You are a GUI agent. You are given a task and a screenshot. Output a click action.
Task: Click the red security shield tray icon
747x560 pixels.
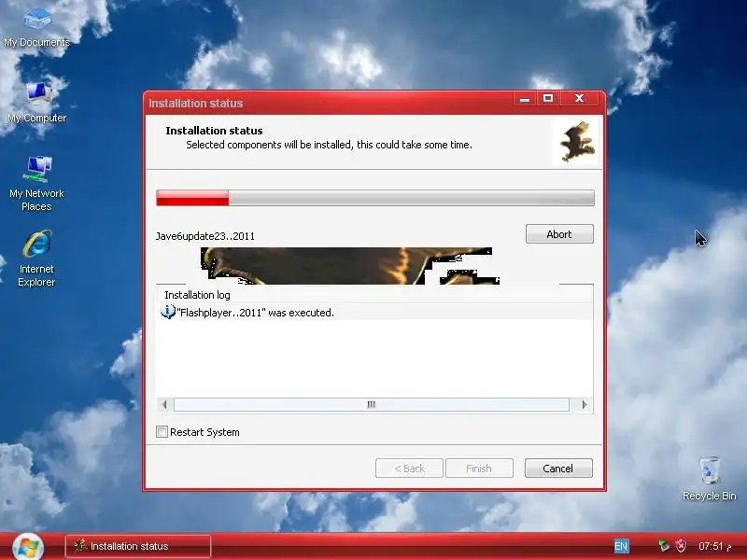coord(682,546)
